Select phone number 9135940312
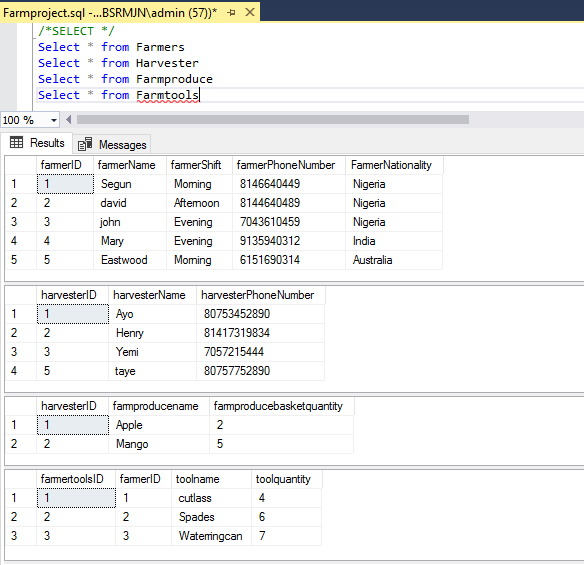The height and width of the screenshot is (565, 584). point(289,241)
